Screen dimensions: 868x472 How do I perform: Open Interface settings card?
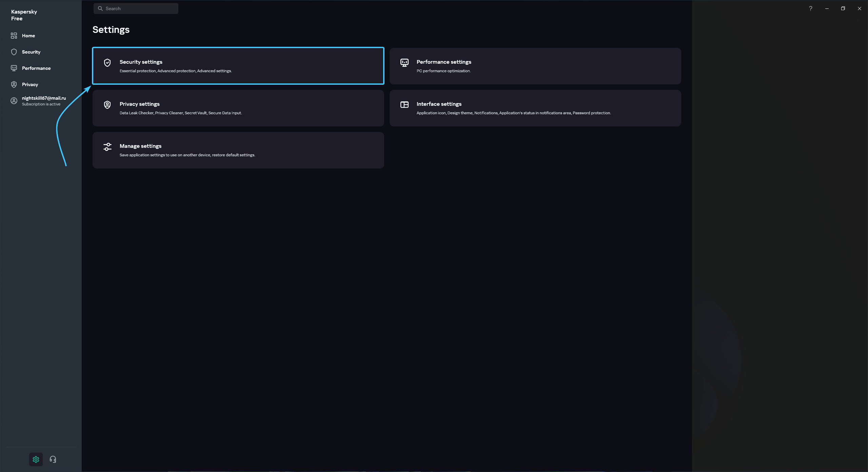tap(535, 108)
